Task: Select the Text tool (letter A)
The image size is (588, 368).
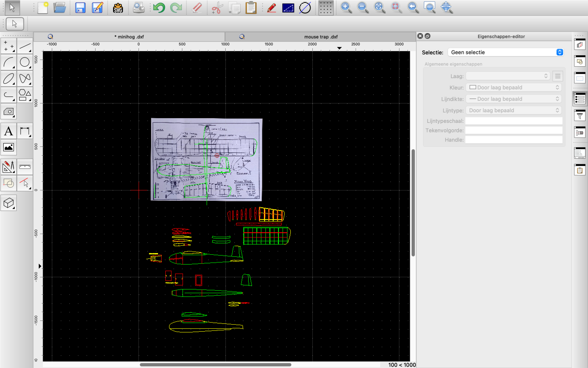Action: 8,131
